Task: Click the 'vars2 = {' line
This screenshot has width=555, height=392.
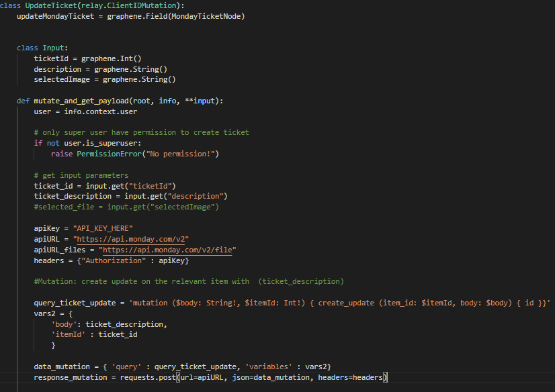Action: (53, 313)
